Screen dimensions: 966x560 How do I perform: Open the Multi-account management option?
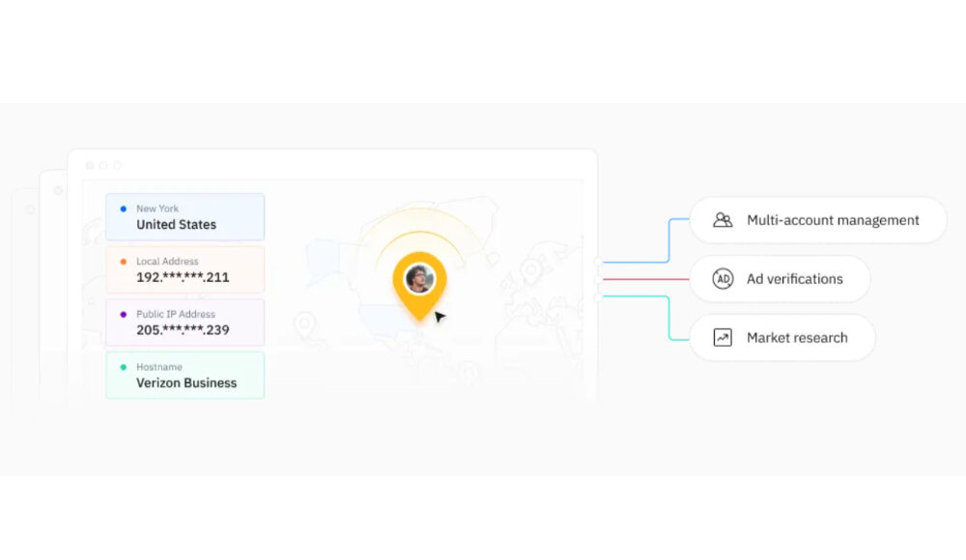tap(817, 220)
